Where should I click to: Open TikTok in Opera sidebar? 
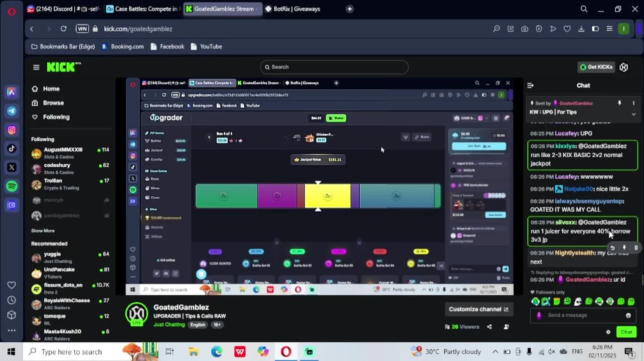coord(12,148)
